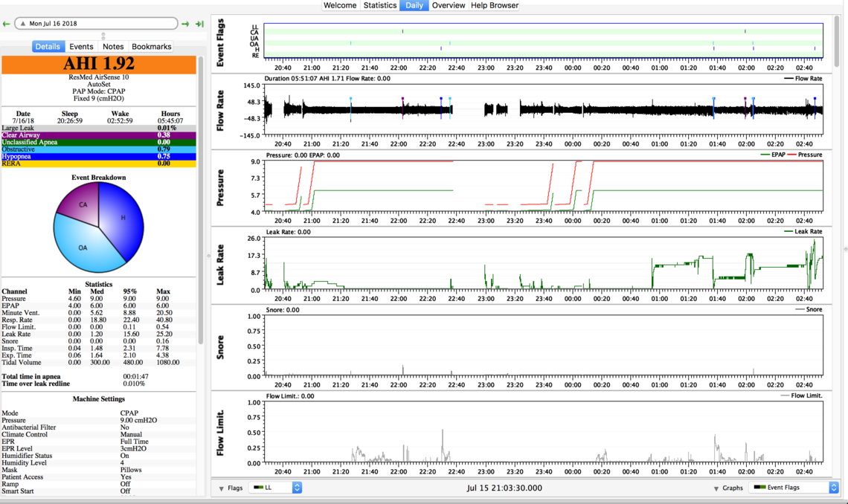Open the Graphs Event Flags dropdown
This screenshot has width=848, height=504.
(794, 488)
